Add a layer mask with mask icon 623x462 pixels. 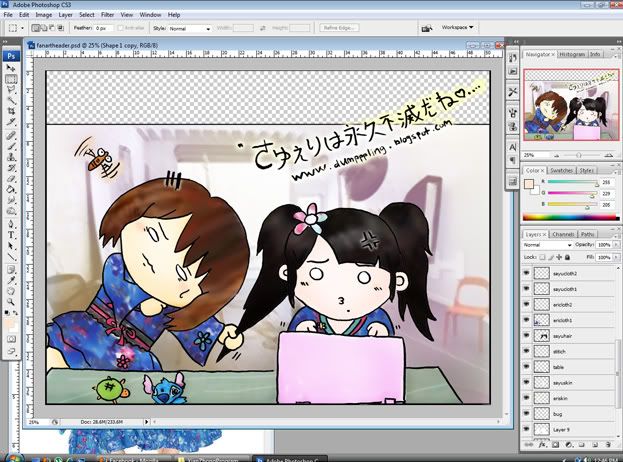click(x=555, y=445)
